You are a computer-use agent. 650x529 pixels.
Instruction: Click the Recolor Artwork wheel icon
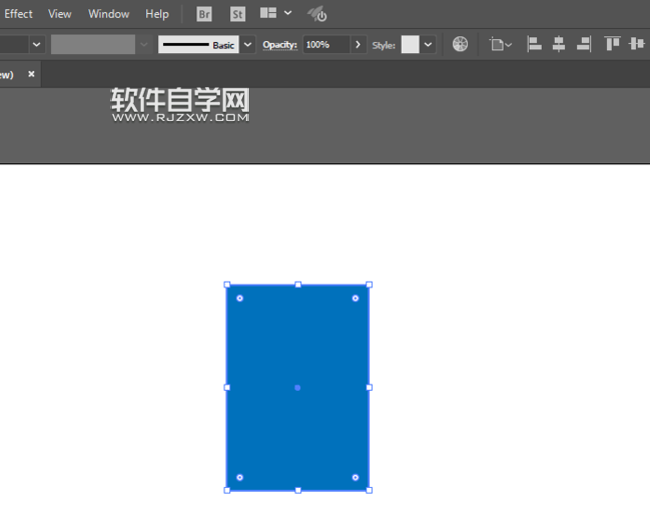(460, 44)
